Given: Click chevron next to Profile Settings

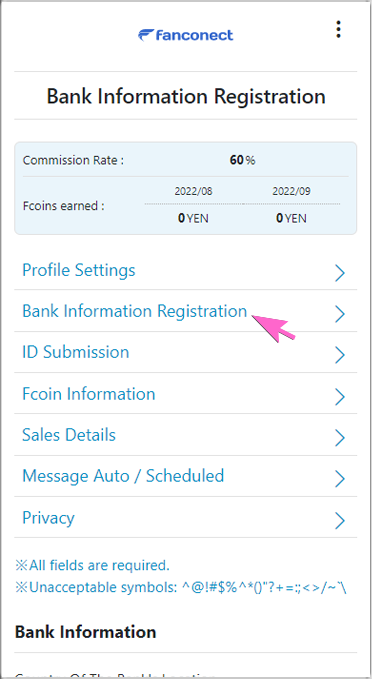Looking at the screenshot, I should click(x=340, y=273).
